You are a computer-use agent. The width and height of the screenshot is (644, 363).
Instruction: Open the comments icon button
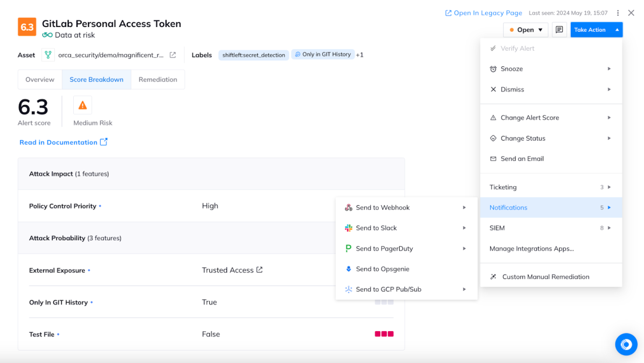(x=559, y=30)
